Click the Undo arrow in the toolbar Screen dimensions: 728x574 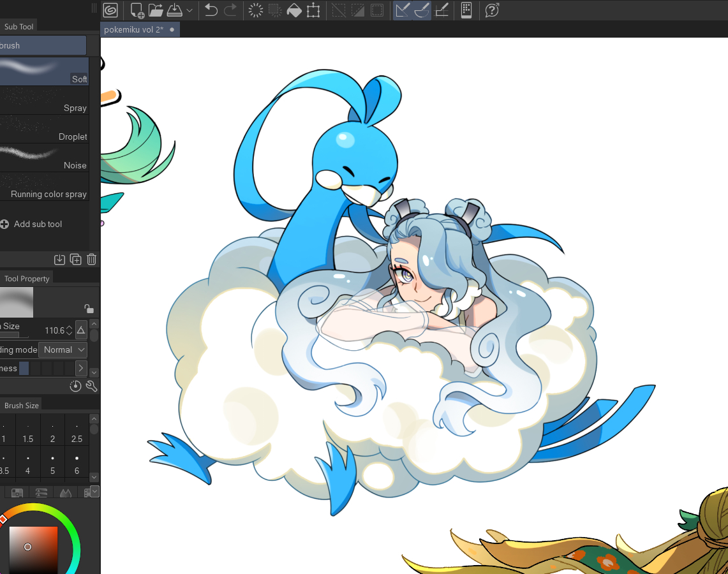(x=211, y=10)
